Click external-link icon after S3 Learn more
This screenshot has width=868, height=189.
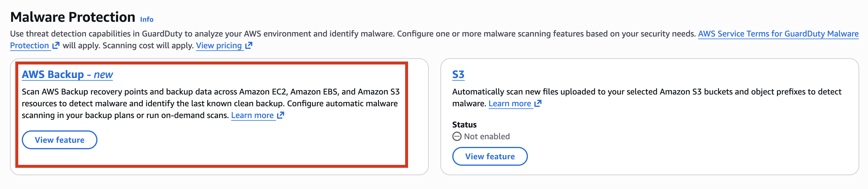point(538,103)
